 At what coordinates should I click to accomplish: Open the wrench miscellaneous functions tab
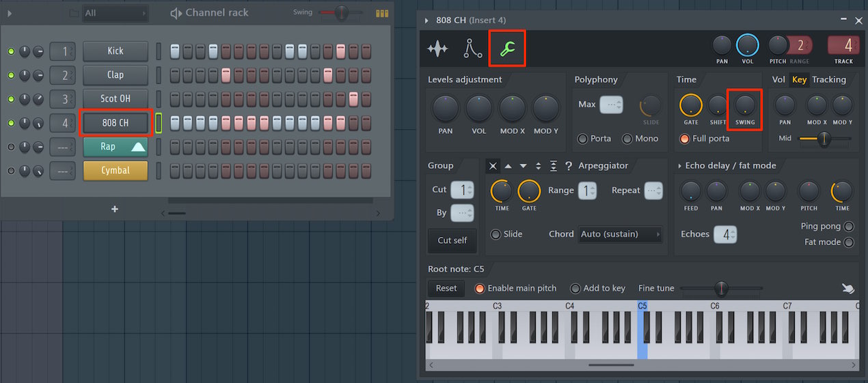tap(507, 48)
